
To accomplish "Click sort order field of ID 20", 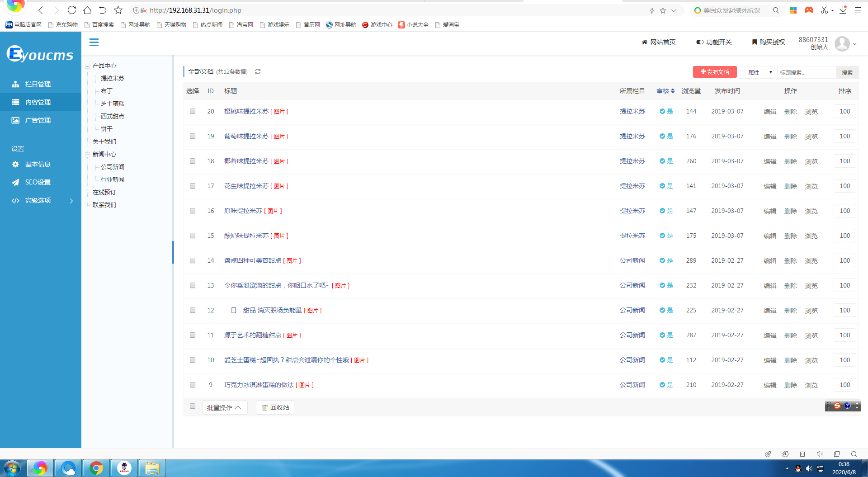I will point(845,111).
